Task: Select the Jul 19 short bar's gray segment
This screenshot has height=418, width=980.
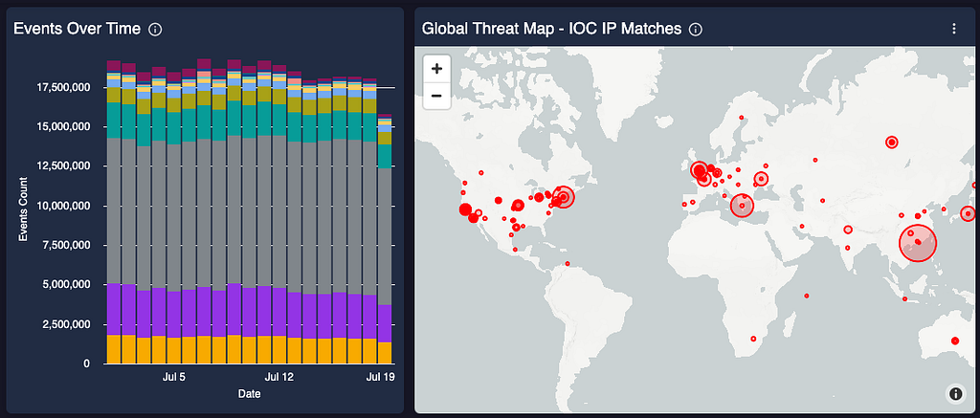Action: pos(385,236)
